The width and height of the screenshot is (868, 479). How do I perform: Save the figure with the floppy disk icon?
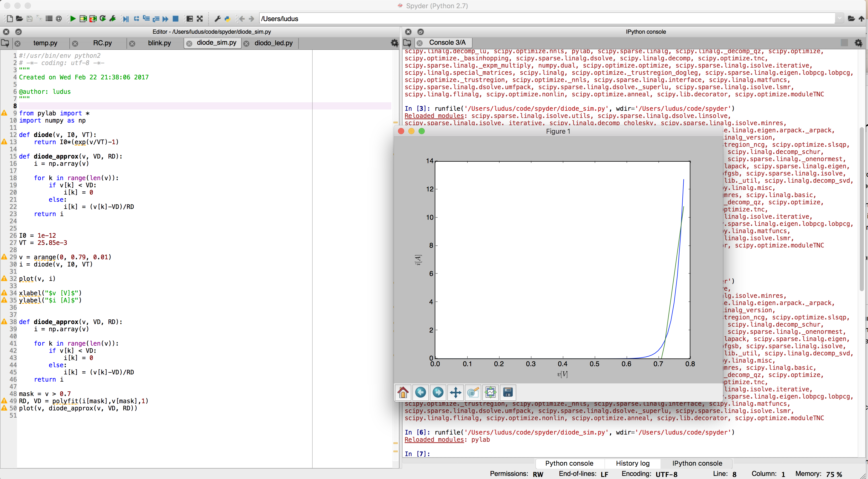508,392
